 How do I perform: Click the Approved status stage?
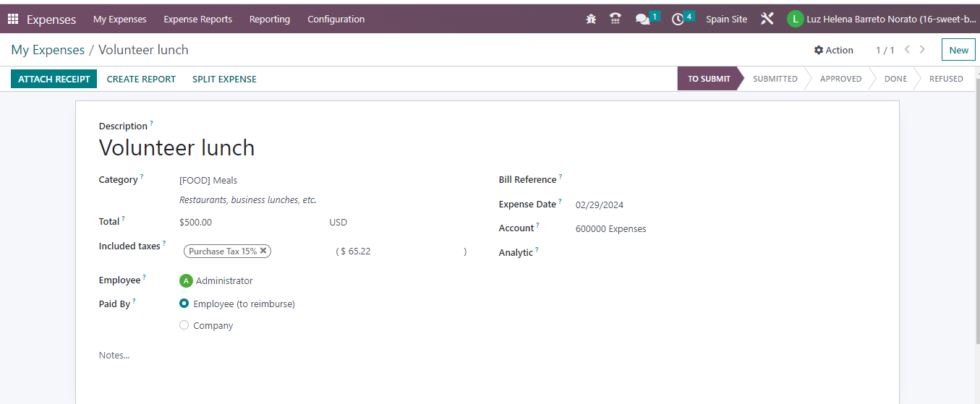[840, 79]
